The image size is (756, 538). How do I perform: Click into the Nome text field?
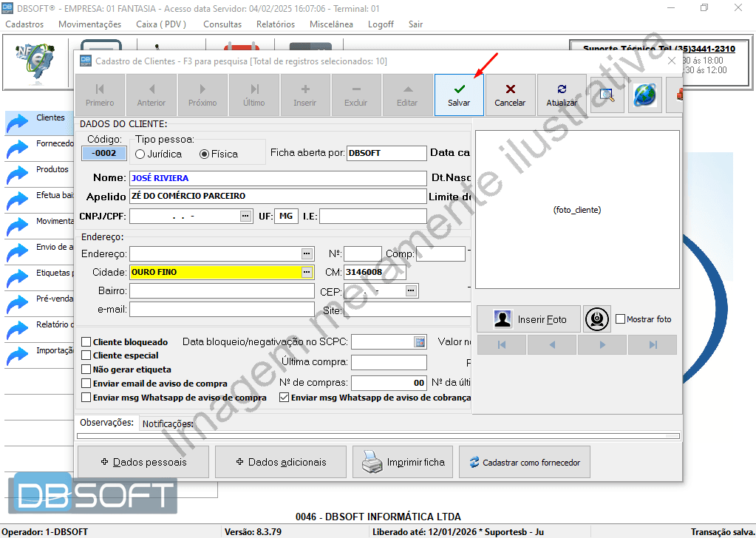click(x=277, y=178)
